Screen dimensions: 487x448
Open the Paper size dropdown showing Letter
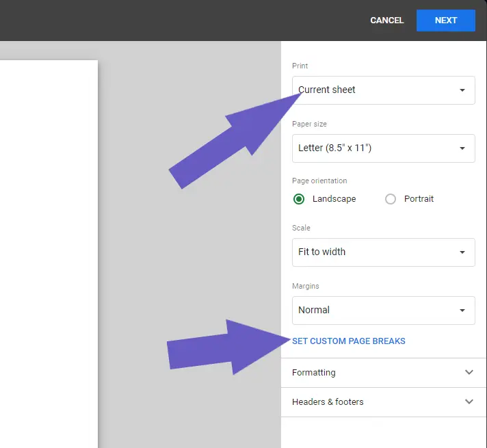coord(383,148)
